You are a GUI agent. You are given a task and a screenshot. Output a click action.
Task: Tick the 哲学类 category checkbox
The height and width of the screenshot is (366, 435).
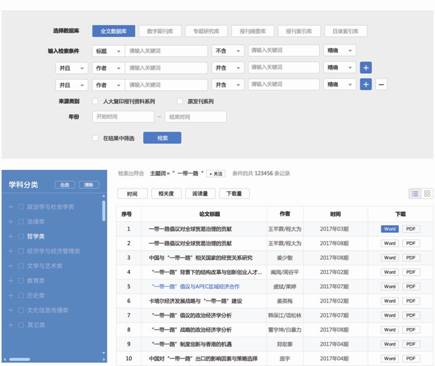pos(21,236)
